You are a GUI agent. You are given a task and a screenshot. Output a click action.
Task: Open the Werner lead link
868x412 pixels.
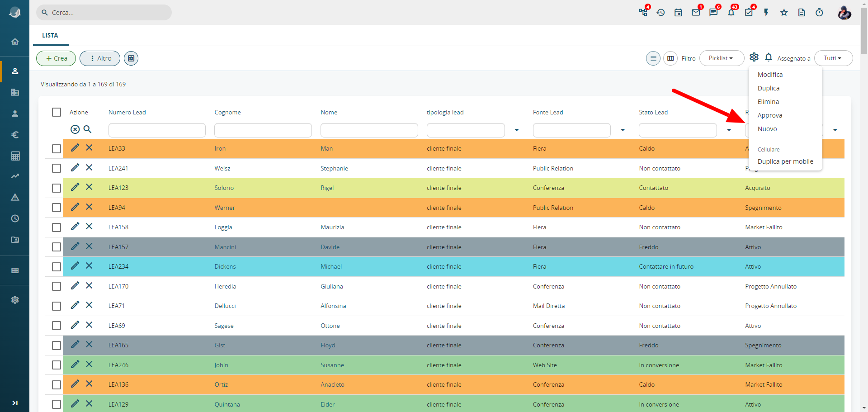(225, 208)
